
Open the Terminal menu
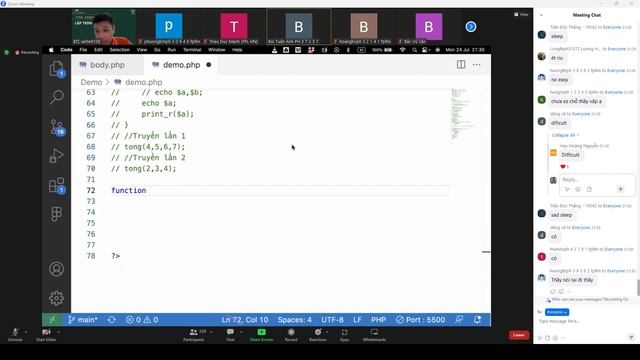click(192, 50)
